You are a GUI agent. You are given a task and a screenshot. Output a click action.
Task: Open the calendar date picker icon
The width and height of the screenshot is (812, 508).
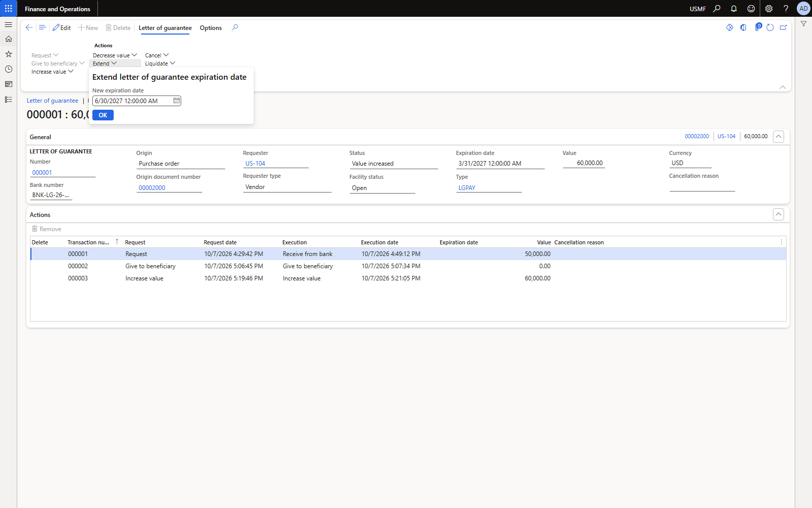(x=176, y=101)
